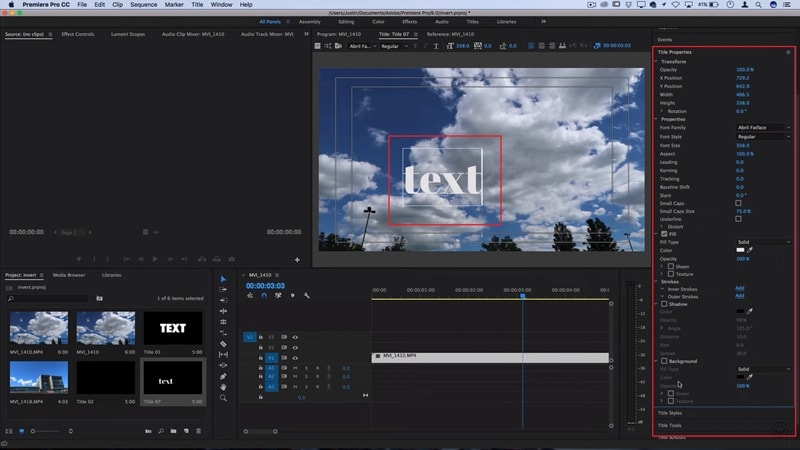Click the Fill color eyedropper
800x450 pixels.
tap(750, 250)
